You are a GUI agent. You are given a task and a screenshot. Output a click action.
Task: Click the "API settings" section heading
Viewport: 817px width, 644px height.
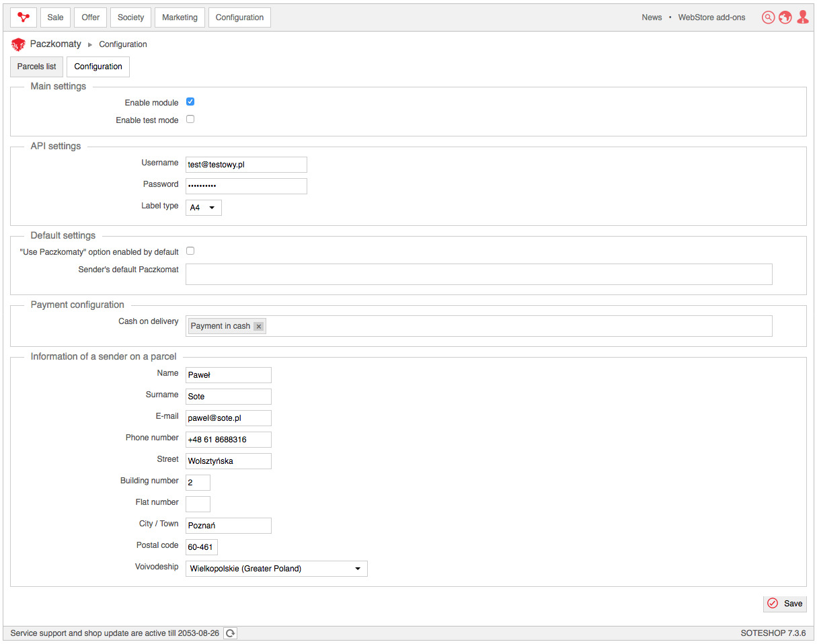(56, 146)
